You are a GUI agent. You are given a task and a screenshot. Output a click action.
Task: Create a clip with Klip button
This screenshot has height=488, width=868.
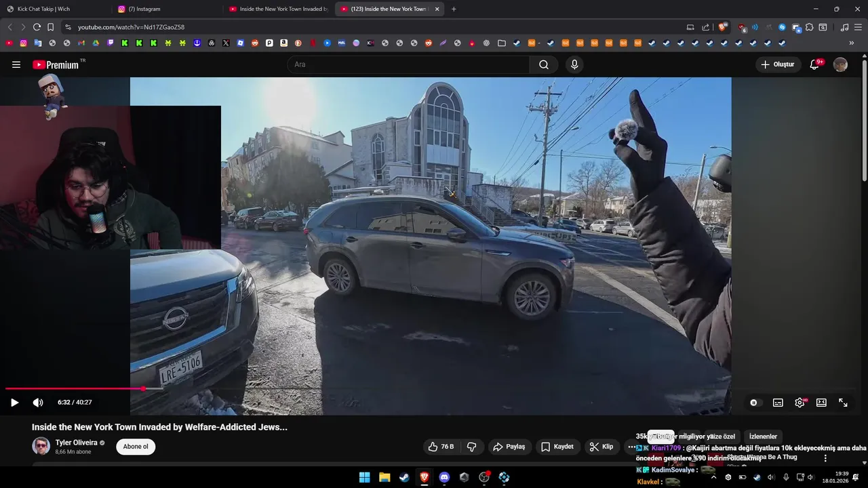(x=601, y=447)
